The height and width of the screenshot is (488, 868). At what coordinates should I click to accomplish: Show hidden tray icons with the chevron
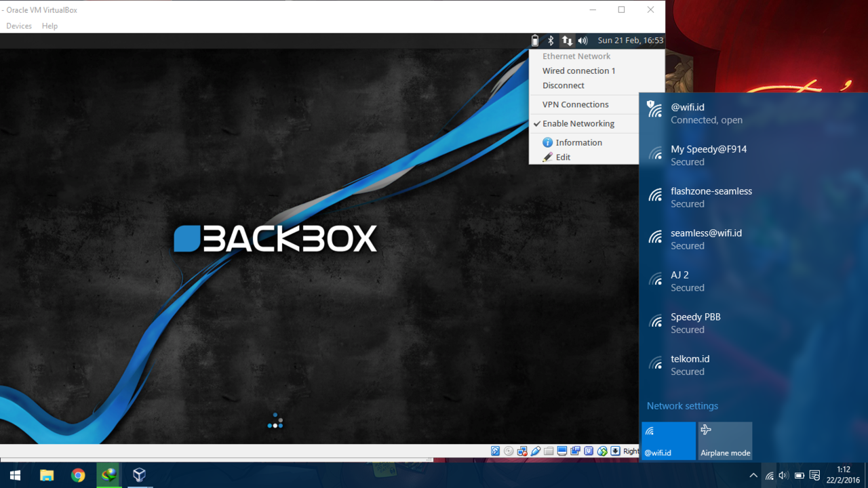coord(753,476)
